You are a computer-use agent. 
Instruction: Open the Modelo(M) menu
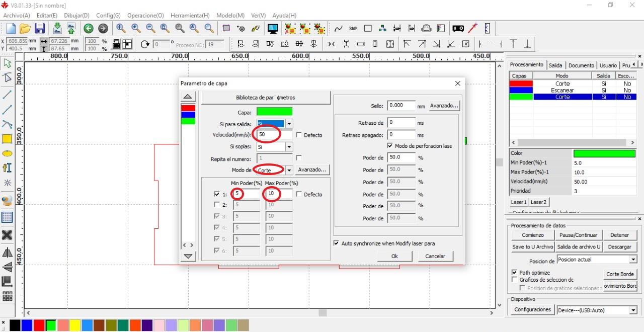coord(230,16)
